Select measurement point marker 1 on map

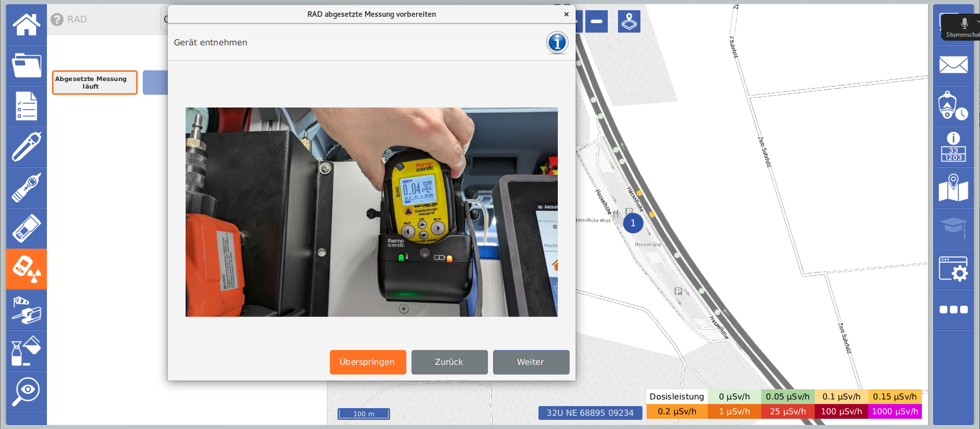tap(633, 223)
